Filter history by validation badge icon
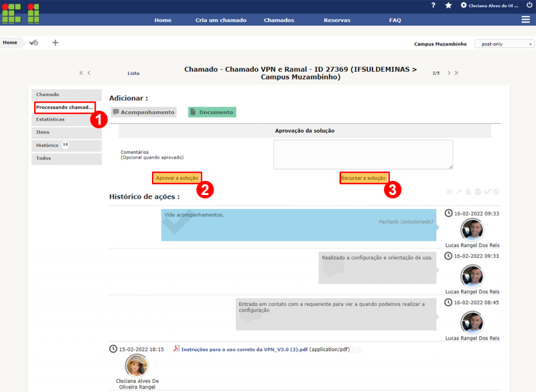The image size is (536, 392). pyautogui.click(x=478, y=192)
